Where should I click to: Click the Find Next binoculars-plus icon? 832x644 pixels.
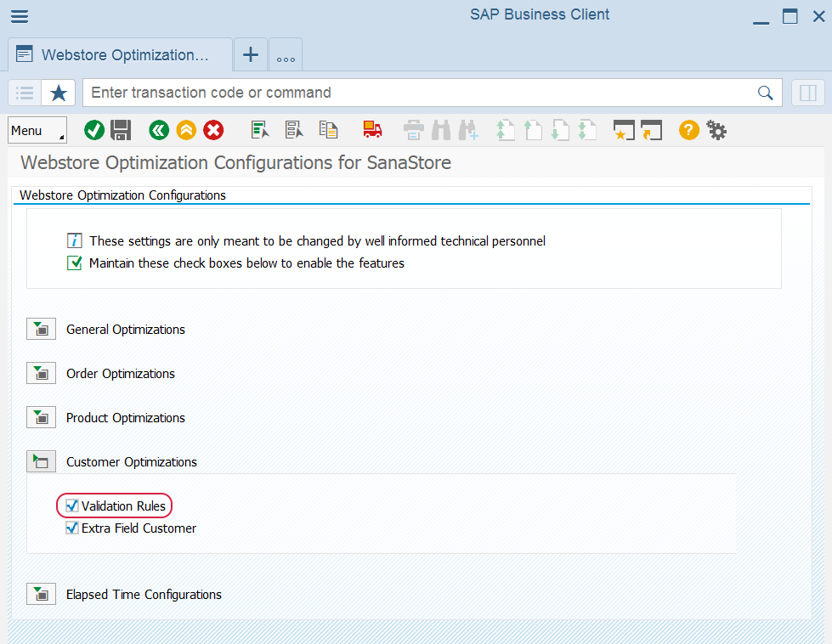[468, 130]
